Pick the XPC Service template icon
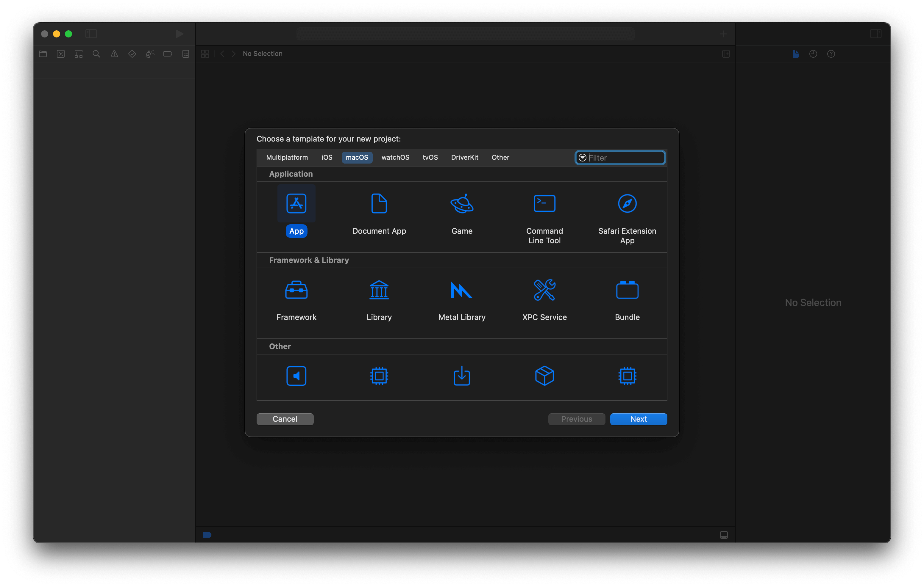924x587 pixels. point(544,289)
